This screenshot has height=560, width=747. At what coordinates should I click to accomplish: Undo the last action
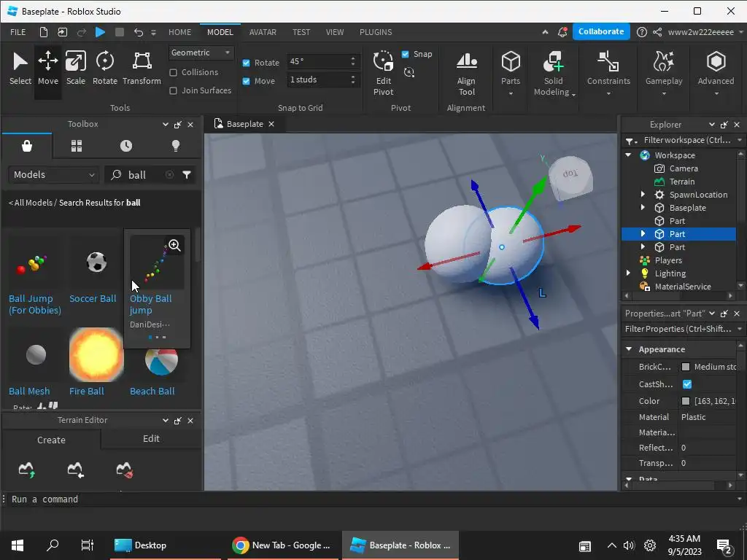138,32
